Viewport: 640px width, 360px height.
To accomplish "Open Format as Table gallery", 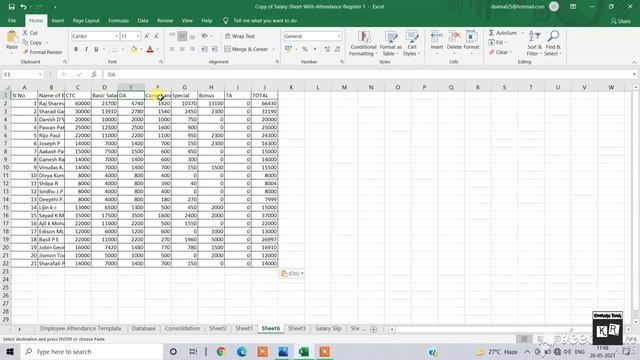I will 391,44.
